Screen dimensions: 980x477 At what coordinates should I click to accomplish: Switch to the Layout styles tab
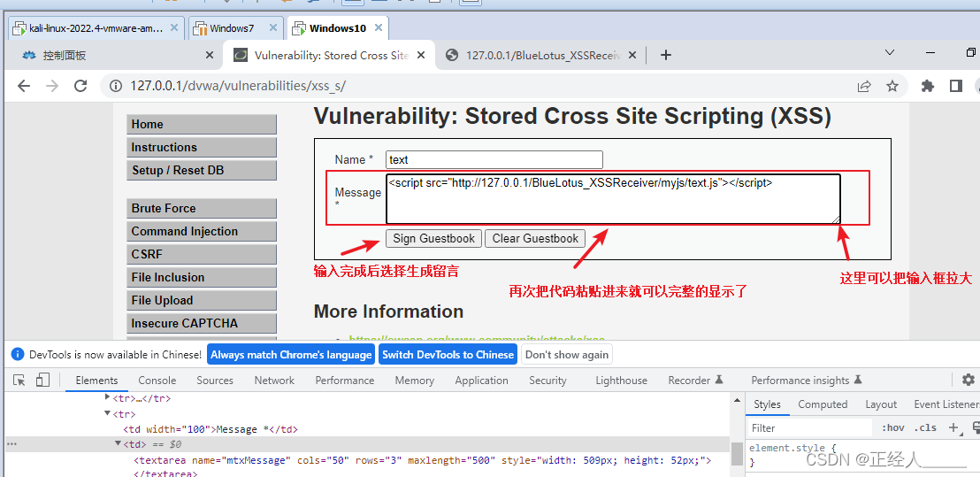click(x=881, y=404)
